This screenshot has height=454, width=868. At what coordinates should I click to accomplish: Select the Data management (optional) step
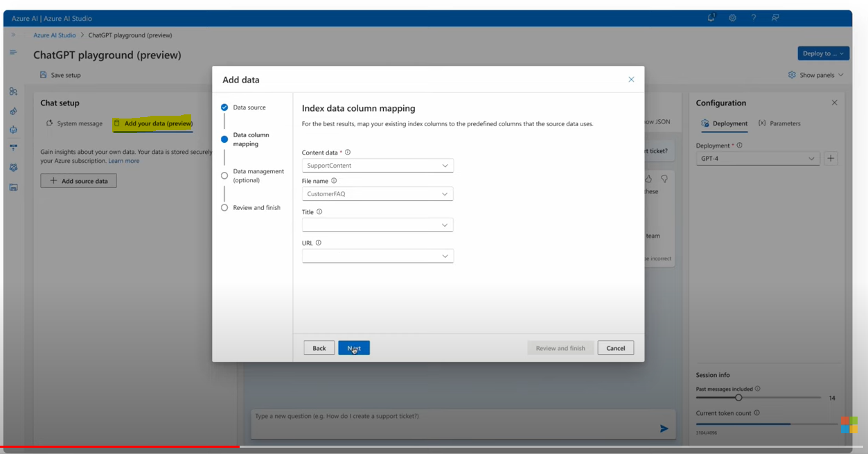click(258, 175)
